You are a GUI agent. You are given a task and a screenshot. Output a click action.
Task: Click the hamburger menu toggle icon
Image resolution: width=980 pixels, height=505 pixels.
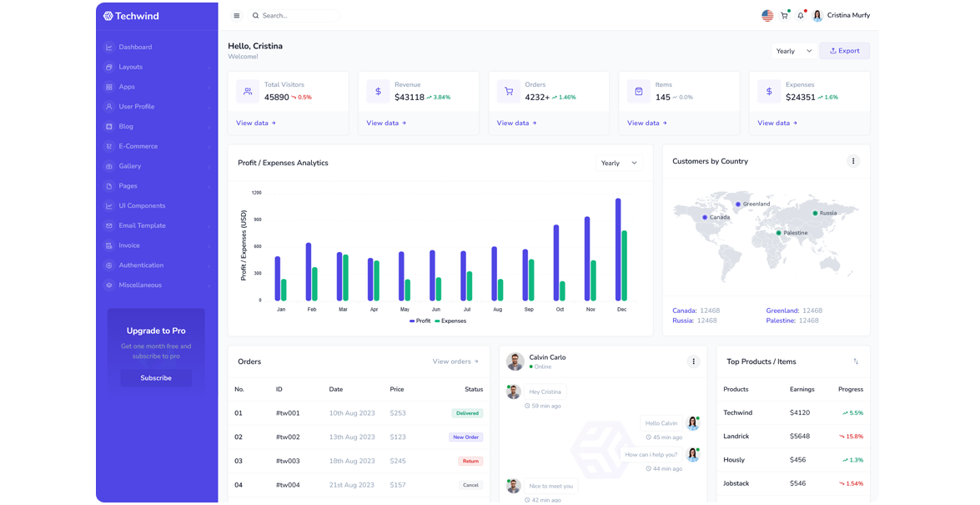tap(236, 15)
